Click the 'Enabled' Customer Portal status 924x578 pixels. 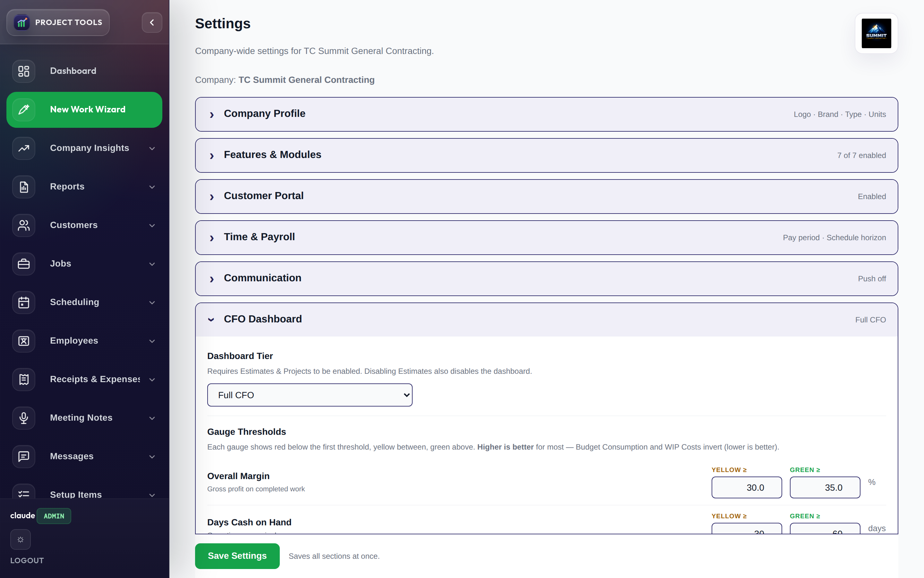872,197
